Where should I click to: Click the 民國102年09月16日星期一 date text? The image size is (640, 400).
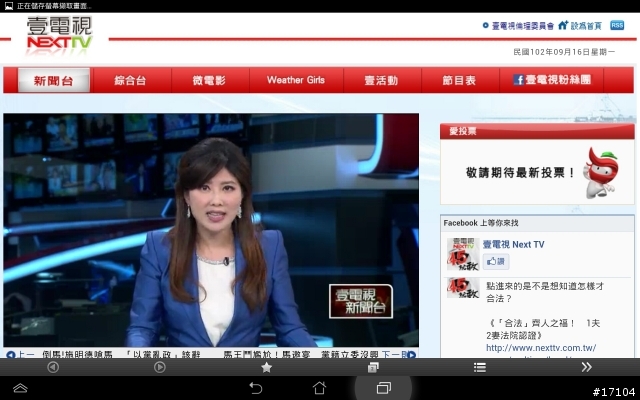564,52
